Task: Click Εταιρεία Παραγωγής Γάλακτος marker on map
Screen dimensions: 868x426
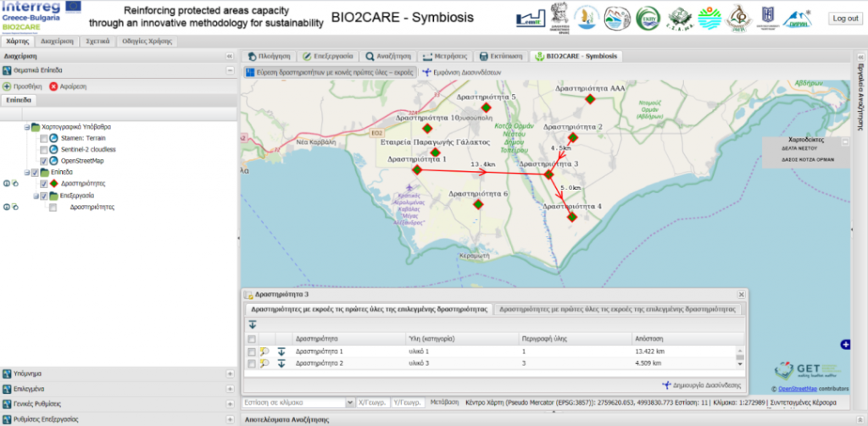Action: tap(435, 152)
